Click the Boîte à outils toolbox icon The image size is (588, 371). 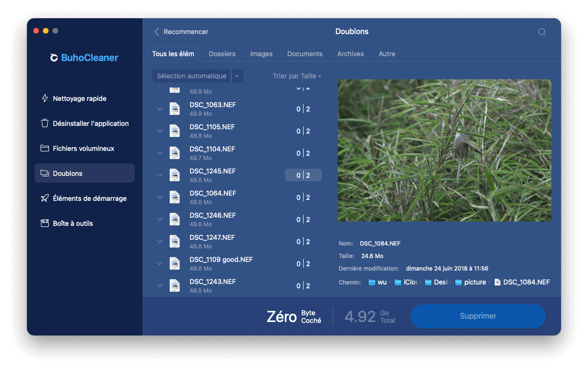(45, 223)
